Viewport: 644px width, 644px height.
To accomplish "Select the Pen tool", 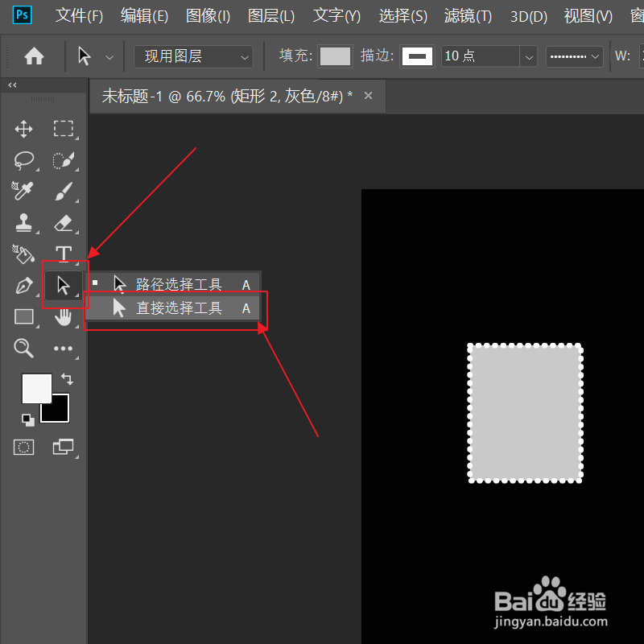I will 23,285.
